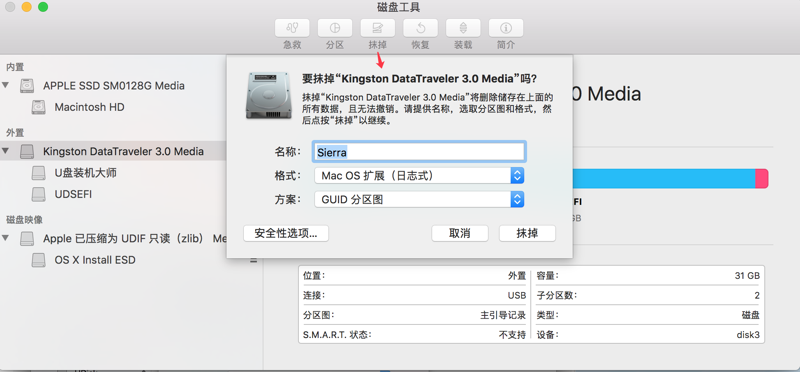Click the 31 GB capacity value
The width and height of the screenshot is (800, 372).
tap(747, 276)
